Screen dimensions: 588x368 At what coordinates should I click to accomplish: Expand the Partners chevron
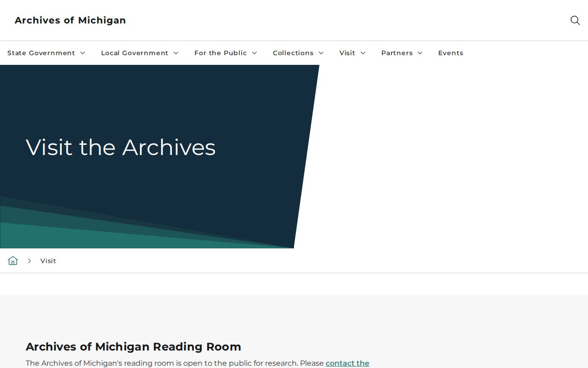pyautogui.click(x=420, y=53)
